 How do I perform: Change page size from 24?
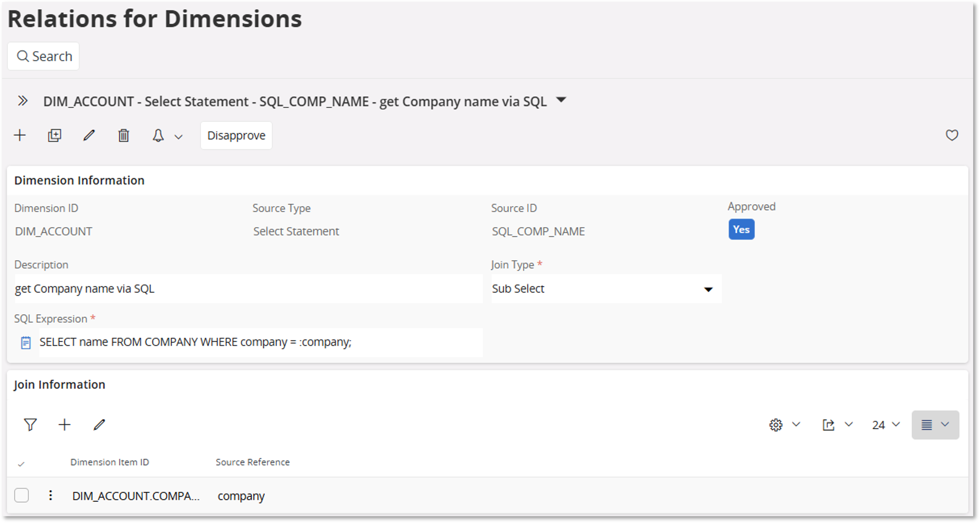click(x=886, y=425)
